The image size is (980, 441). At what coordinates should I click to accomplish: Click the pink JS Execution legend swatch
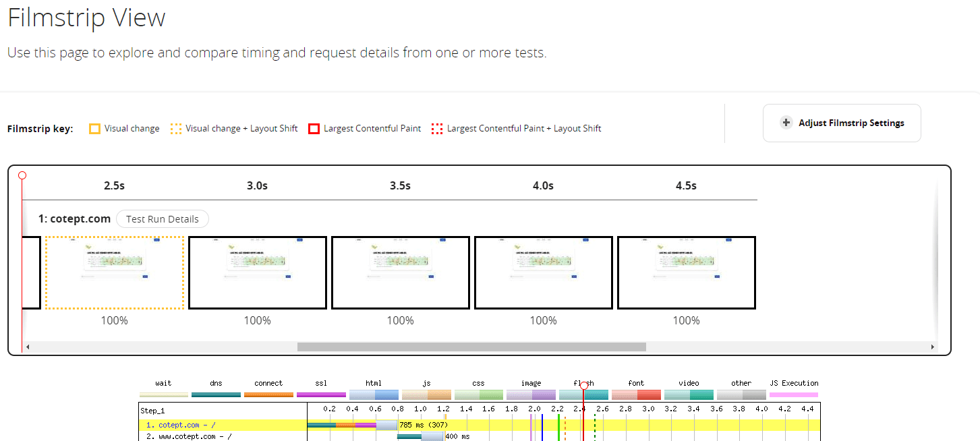794,394
